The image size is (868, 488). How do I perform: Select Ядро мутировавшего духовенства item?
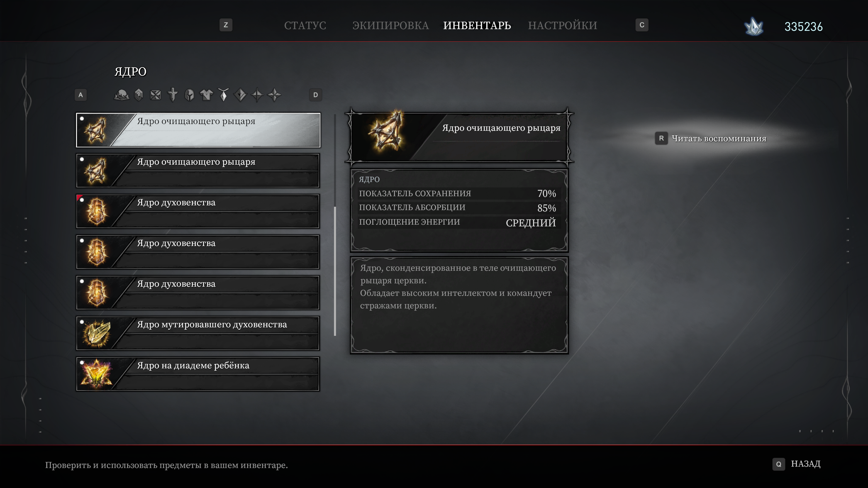198,333
